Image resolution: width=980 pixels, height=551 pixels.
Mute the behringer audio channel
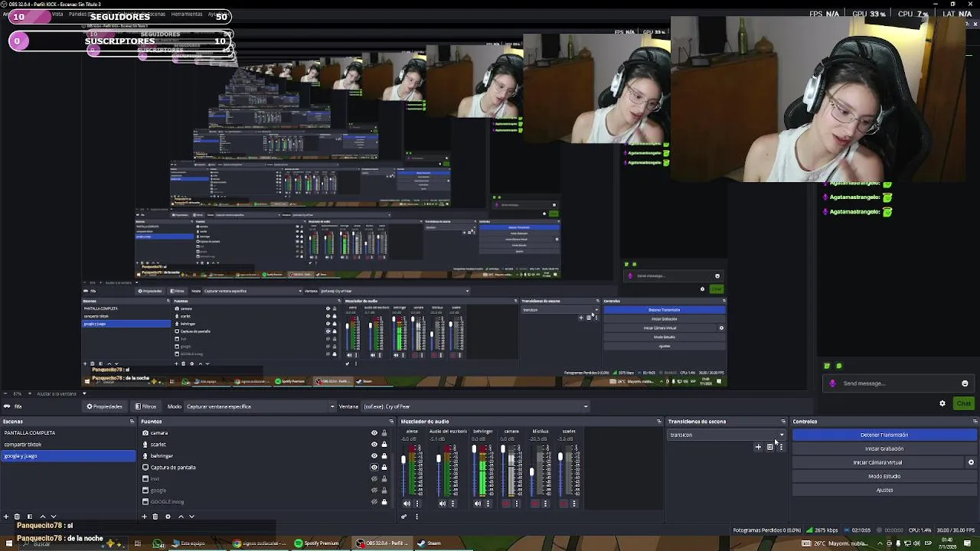click(477, 504)
